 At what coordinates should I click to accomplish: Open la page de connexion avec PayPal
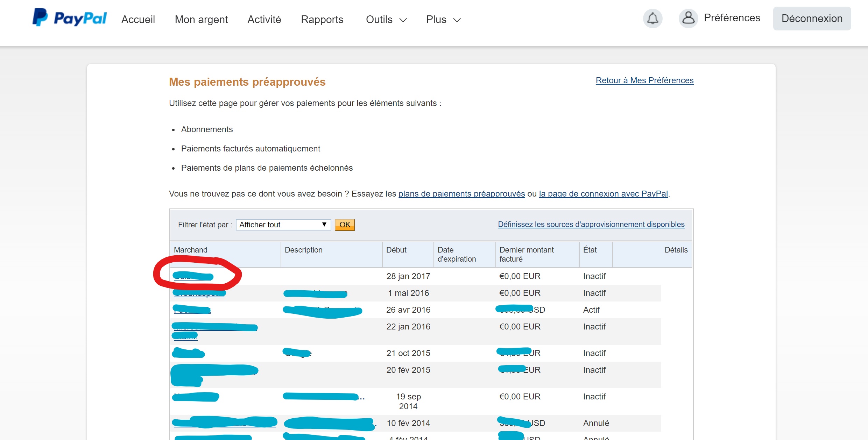(x=603, y=194)
